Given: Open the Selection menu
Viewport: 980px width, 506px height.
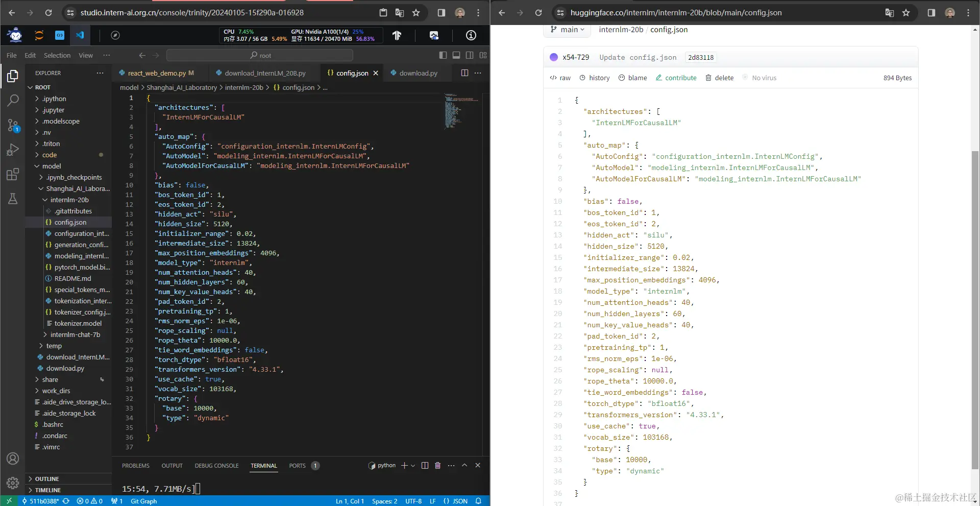Looking at the screenshot, I should pyautogui.click(x=57, y=55).
